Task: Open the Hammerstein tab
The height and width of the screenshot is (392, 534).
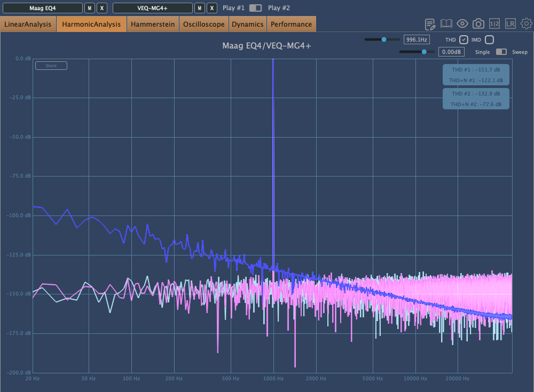Action: (153, 24)
